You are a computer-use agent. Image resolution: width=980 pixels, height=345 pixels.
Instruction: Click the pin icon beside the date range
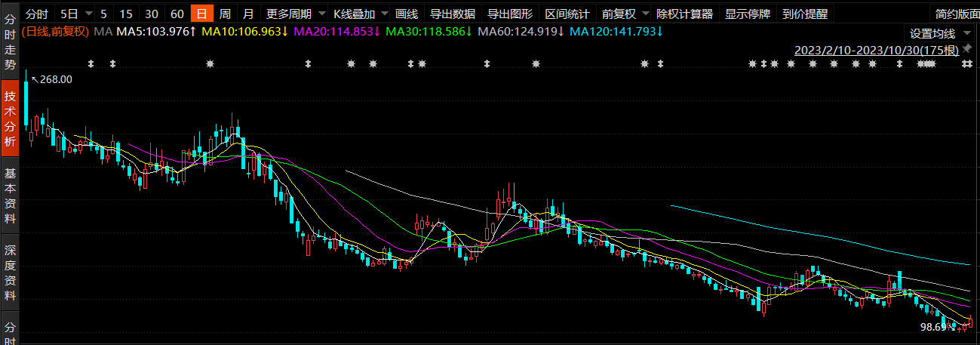[x=967, y=50]
